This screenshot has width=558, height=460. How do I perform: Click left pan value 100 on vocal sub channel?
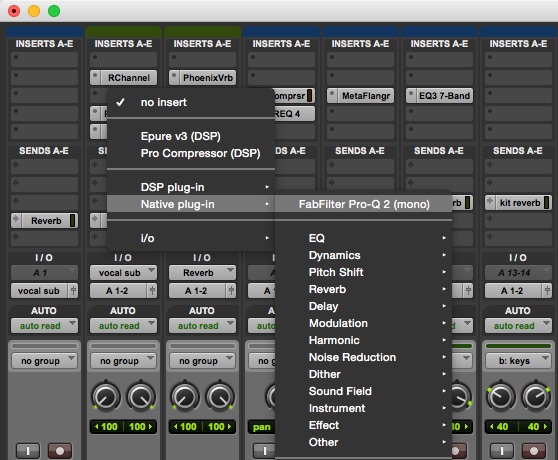pyautogui.click(x=107, y=427)
